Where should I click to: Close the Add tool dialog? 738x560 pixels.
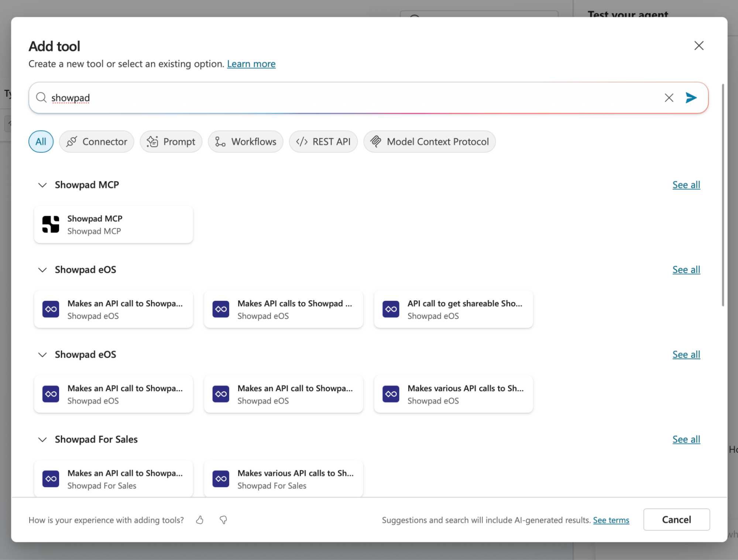click(699, 46)
